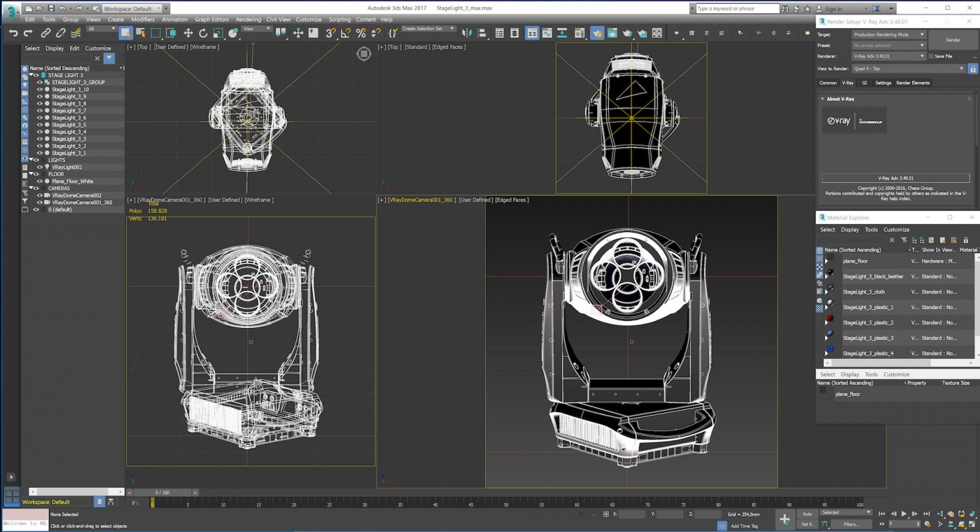Click V-Ray Adv 3.40.01 version button
This screenshot has height=532, width=980.
896,178
